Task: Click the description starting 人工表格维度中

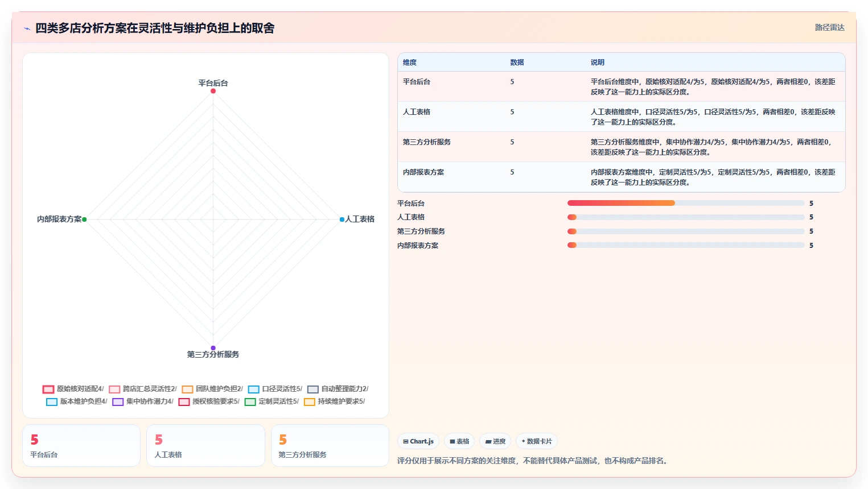Action: pos(713,117)
